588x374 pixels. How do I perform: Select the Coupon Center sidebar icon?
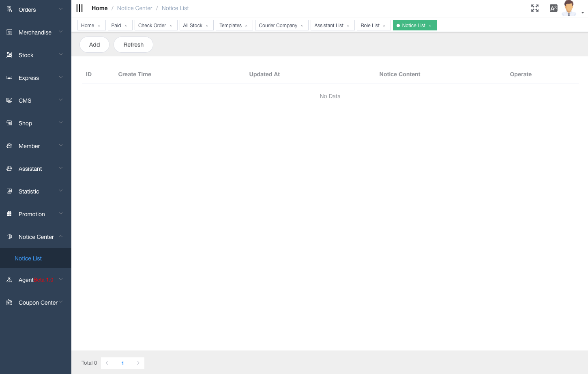pyautogui.click(x=9, y=302)
